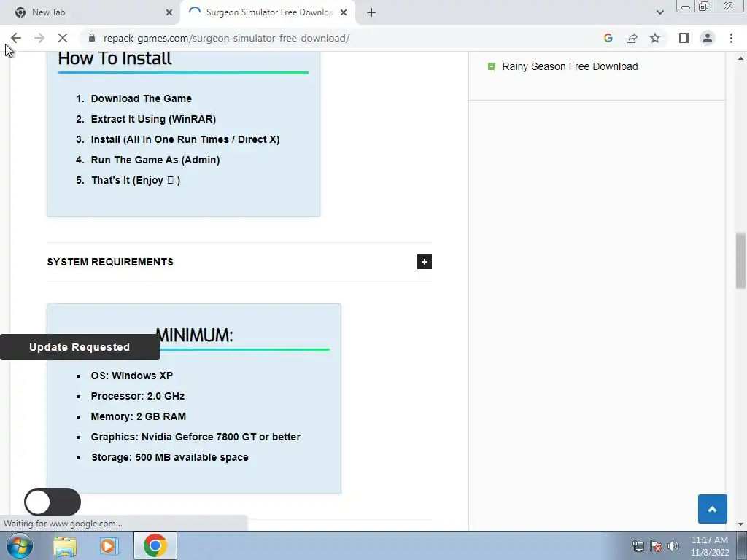Click the Update Requested button
Viewport: 747px width, 560px height.
(80, 347)
